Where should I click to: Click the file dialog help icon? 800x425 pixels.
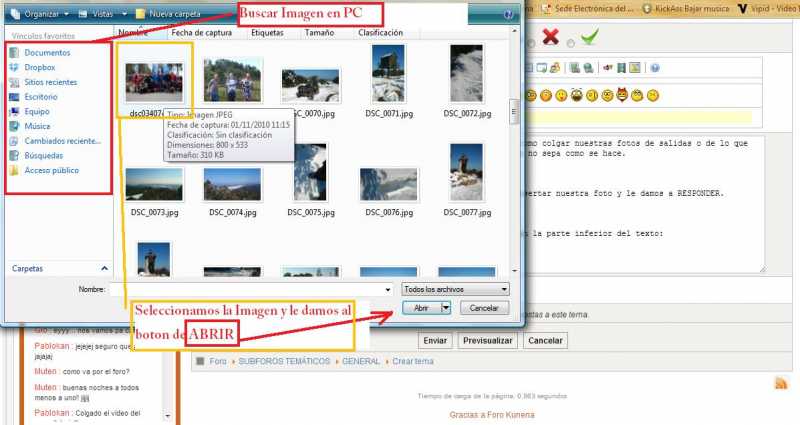pos(508,14)
